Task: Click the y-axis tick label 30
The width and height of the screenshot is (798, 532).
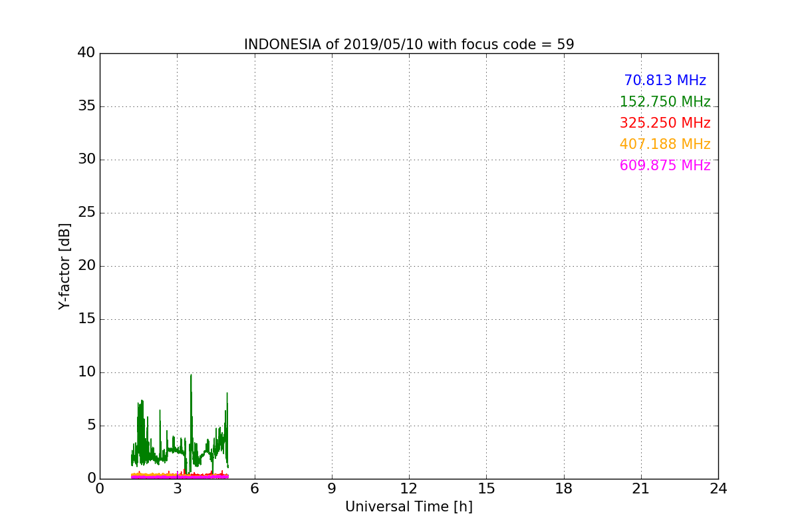Action: [x=86, y=160]
